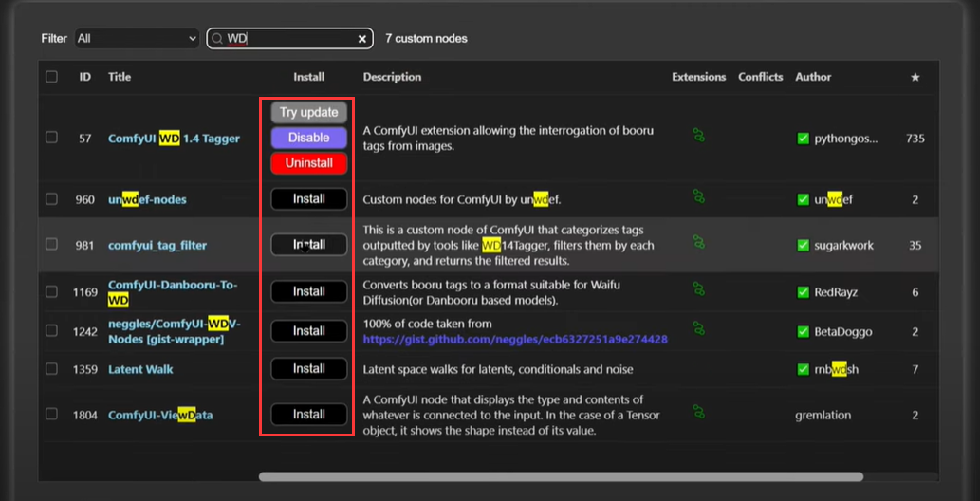The width and height of the screenshot is (980, 501).
Task: Click author name RedRayz
Action: click(835, 292)
